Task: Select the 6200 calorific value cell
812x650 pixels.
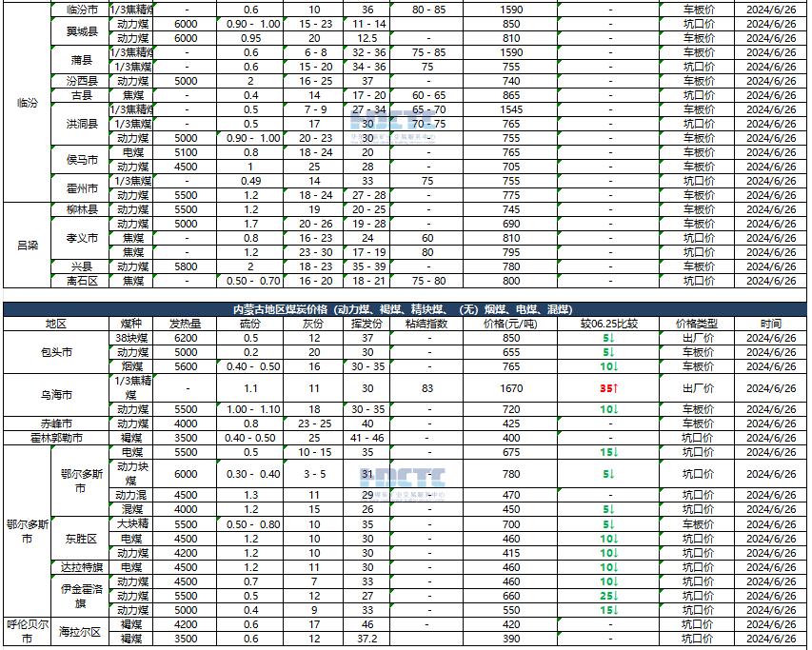Action: [x=185, y=338]
